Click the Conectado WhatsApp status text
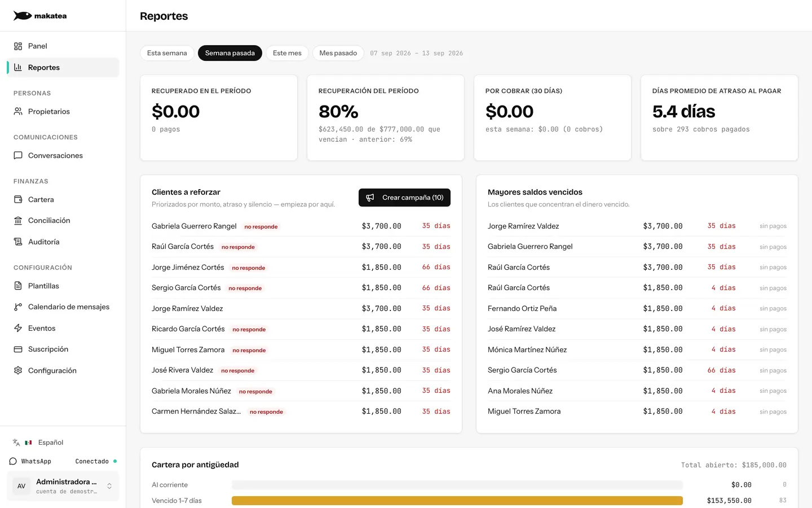 coord(92,461)
